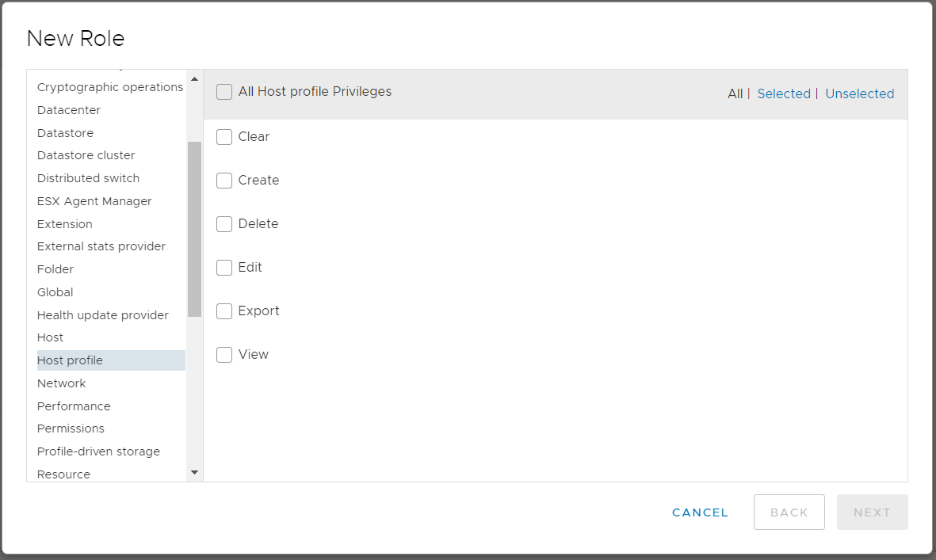Show only Selected privileges
Screen dimensions: 936x560
pyautogui.click(x=783, y=93)
